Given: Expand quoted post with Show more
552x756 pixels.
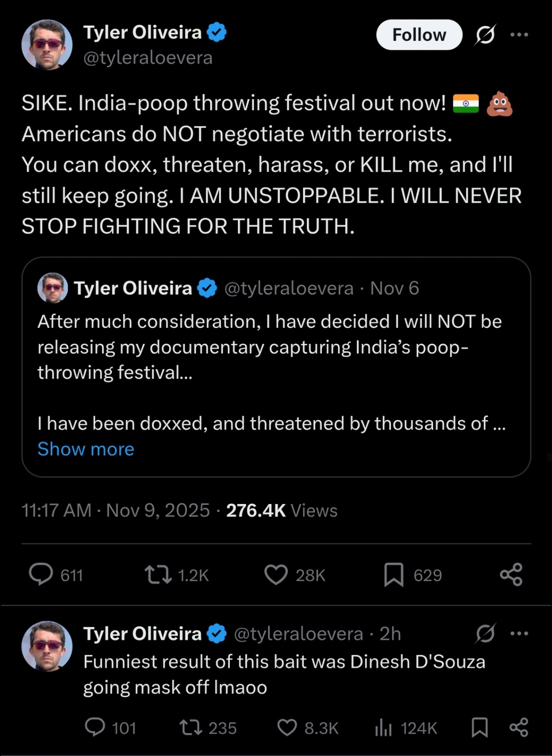Looking at the screenshot, I should pyautogui.click(x=86, y=449).
